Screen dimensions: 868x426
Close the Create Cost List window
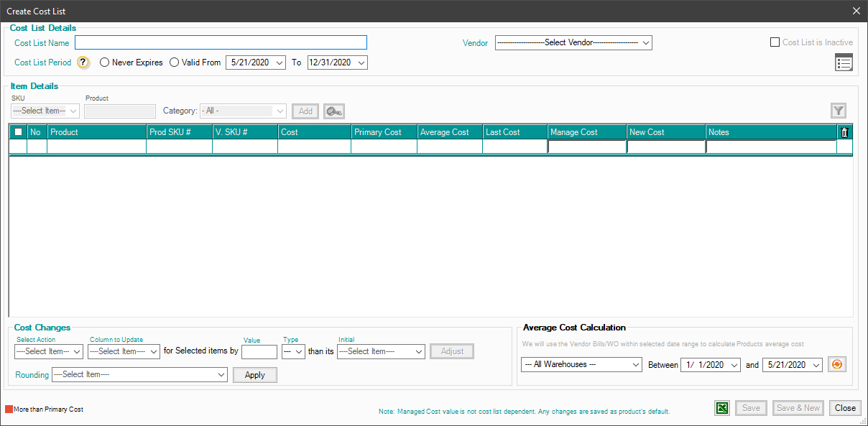tap(856, 11)
